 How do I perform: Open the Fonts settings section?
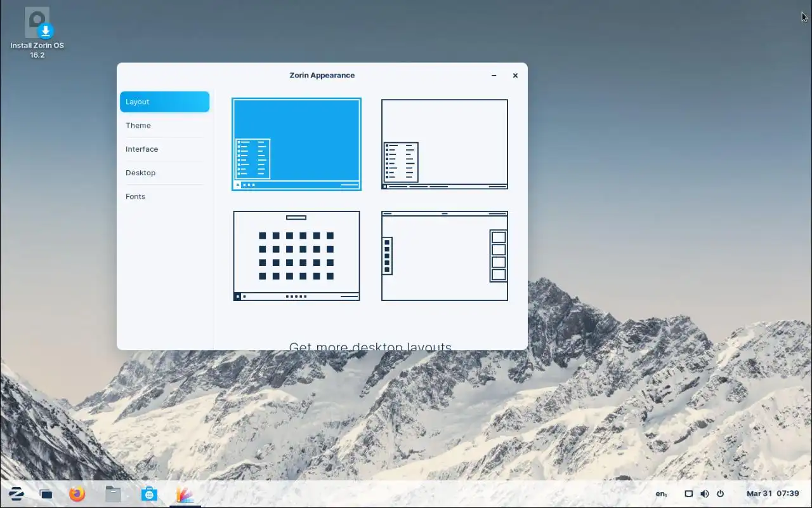(x=164, y=196)
